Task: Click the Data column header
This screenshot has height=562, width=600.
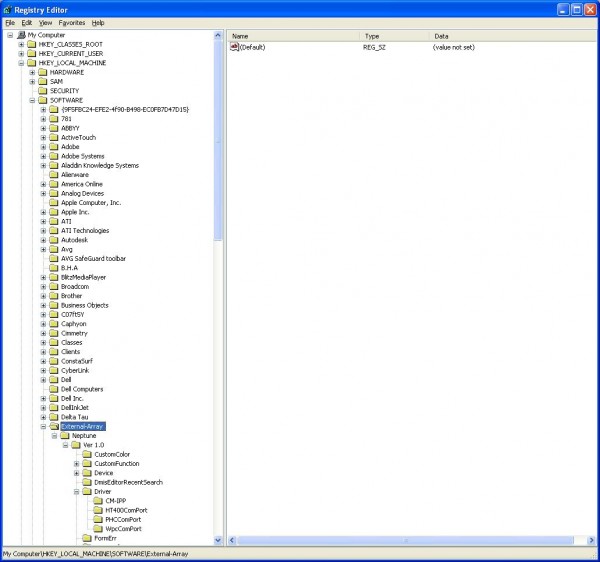Action: tap(513, 36)
